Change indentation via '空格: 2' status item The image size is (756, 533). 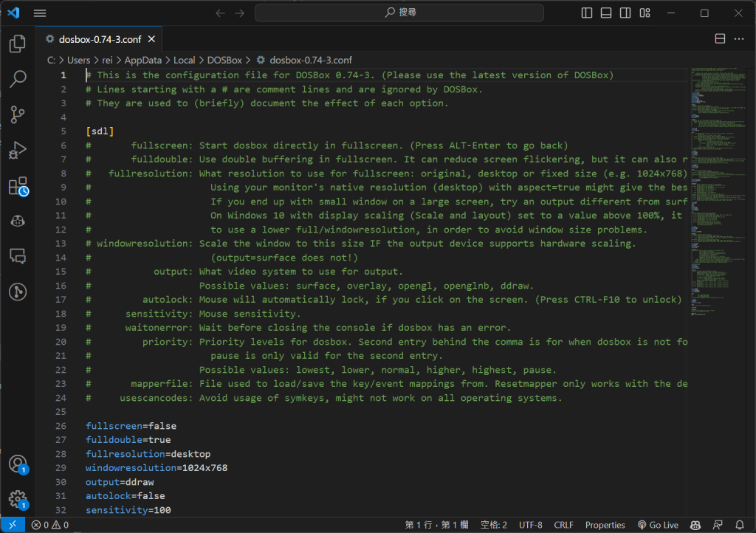pos(494,525)
